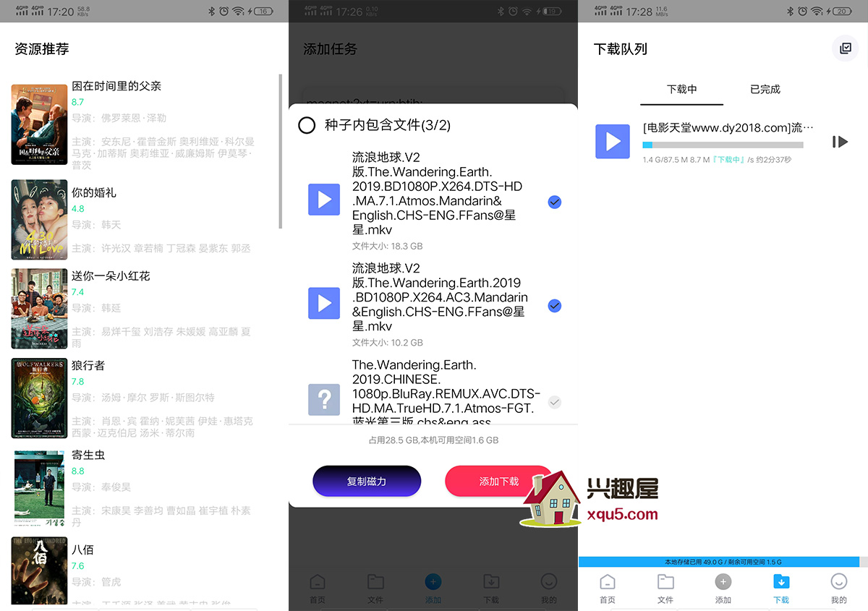
Task: Click 导演：奉俊昊 under 寄生虫
Action: pyautogui.click(x=101, y=487)
